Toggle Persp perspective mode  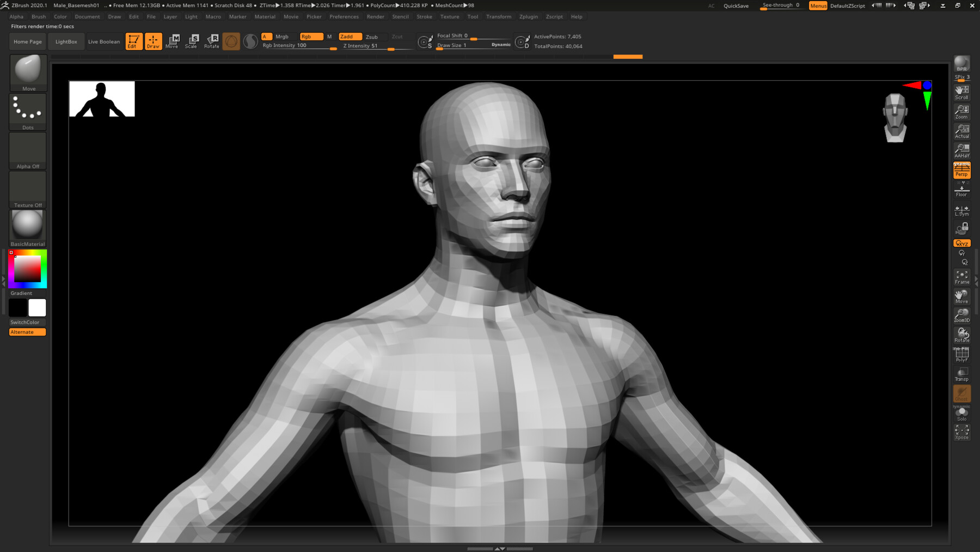tap(961, 170)
